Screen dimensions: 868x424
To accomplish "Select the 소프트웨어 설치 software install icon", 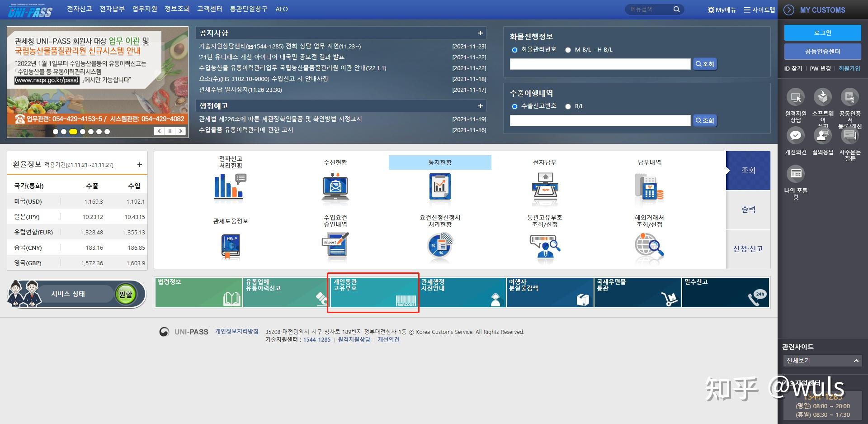I will pos(823,97).
